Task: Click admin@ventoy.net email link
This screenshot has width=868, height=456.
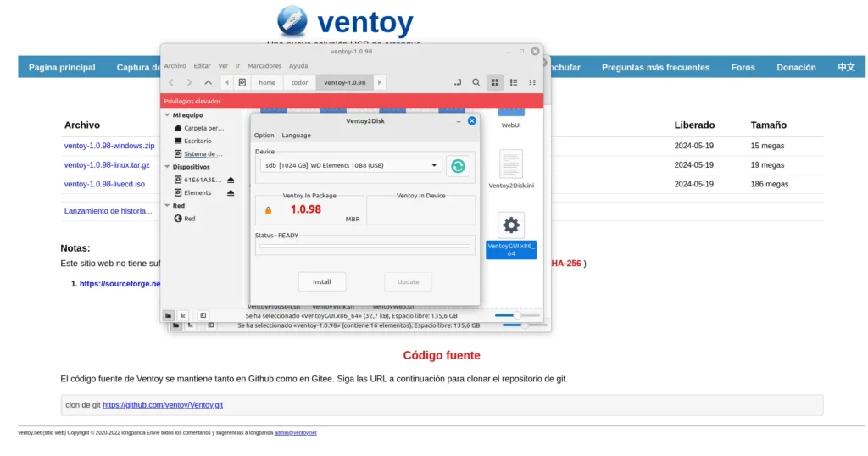Action: point(296,433)
